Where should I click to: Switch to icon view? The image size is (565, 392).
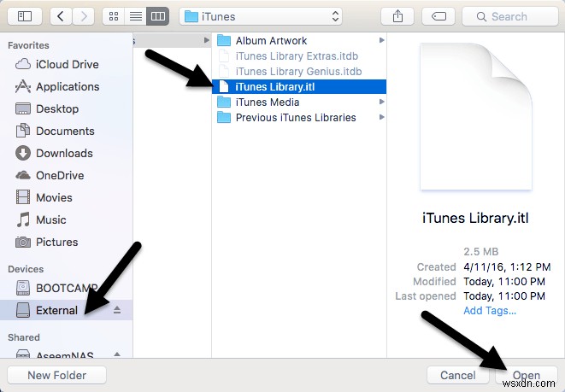coord(114,16)
